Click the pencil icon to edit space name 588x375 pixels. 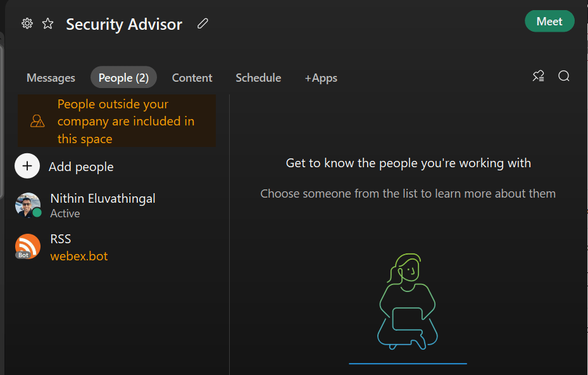203,23
